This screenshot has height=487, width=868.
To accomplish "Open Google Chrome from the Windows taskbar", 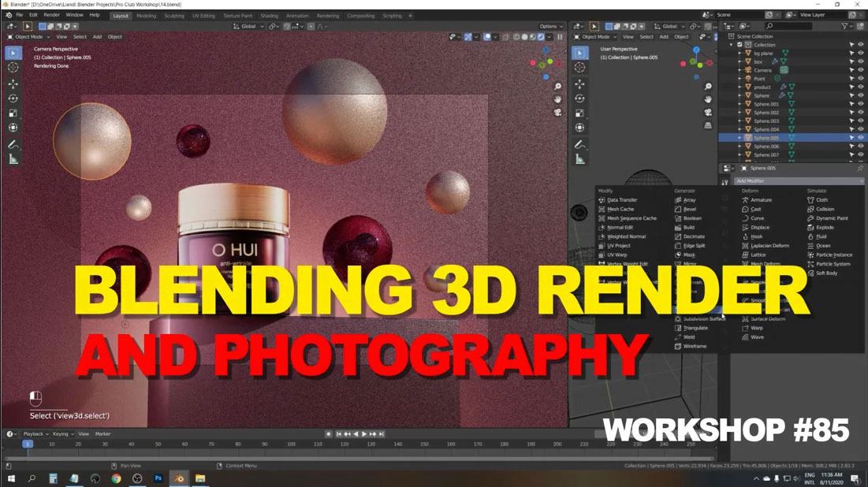I will (x=116, y=478).
